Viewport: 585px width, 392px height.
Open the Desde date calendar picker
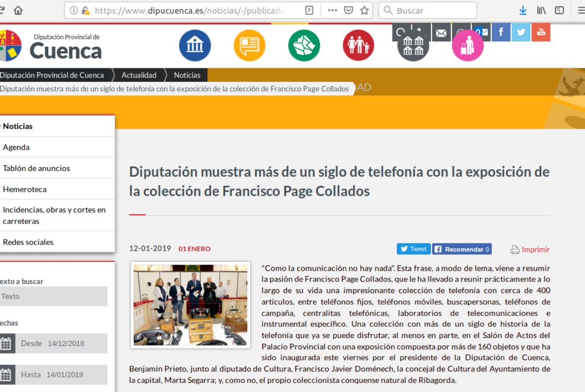(x=6, y=343)
